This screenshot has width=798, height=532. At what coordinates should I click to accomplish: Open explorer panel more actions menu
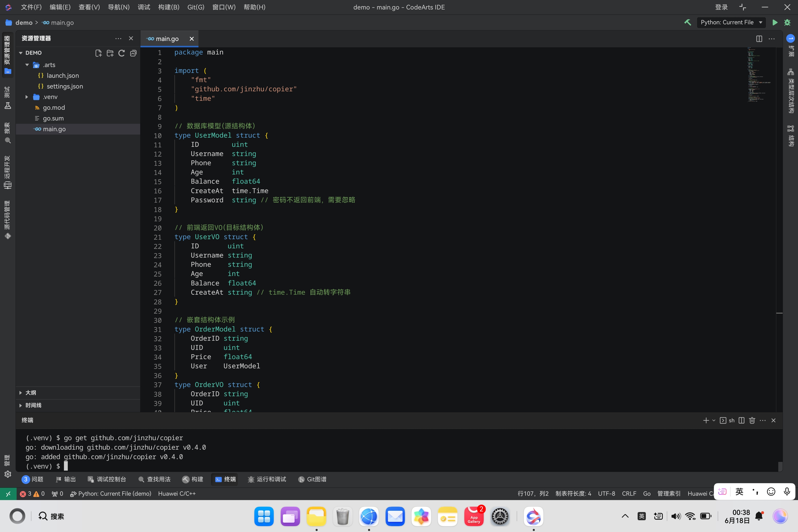coord(118,38)
